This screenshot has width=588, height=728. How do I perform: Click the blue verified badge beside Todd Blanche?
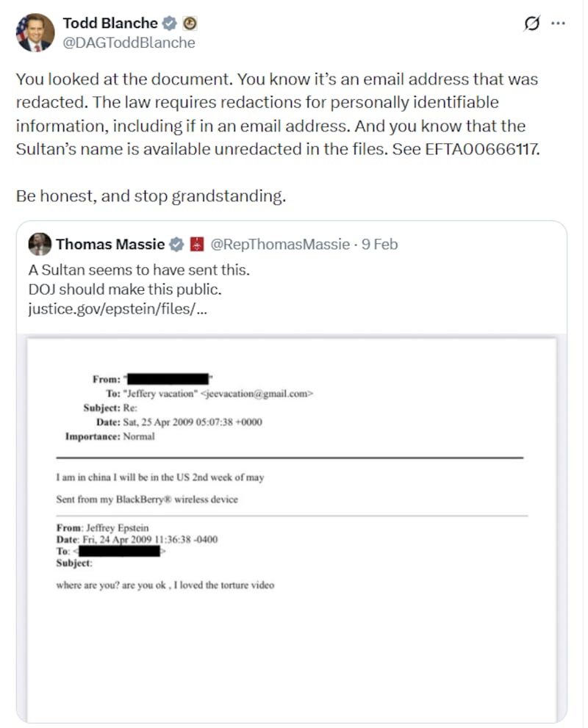click(170, 24)
